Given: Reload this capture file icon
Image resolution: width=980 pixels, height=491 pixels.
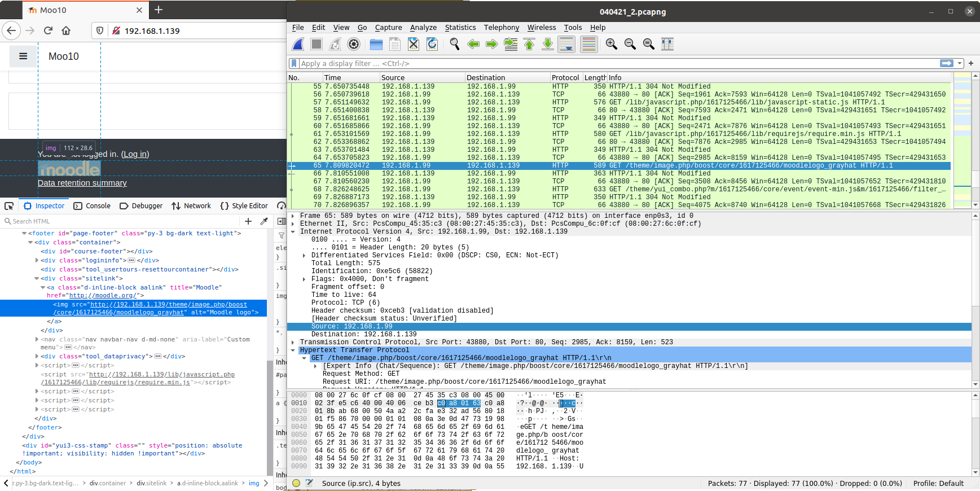Looking at the screenshot, I should [x=432, y=44].
